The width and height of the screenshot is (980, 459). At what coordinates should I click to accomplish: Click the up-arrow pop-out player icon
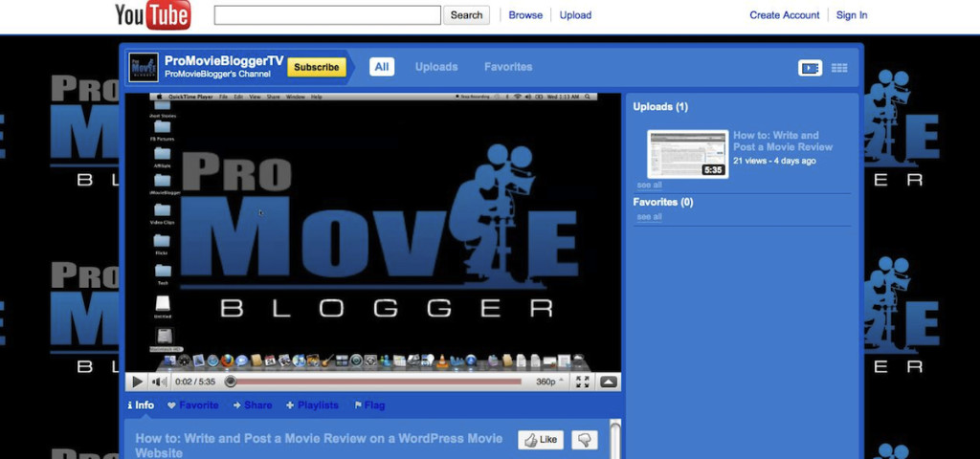[609, 382]
